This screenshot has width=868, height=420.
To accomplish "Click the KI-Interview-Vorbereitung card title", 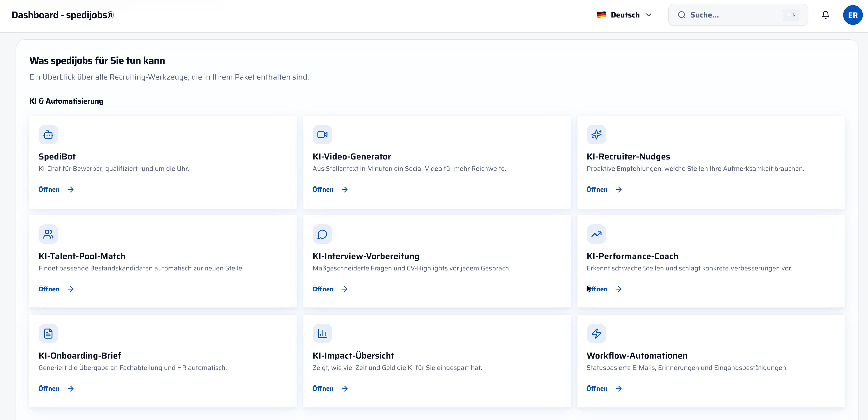I will 366,256.
